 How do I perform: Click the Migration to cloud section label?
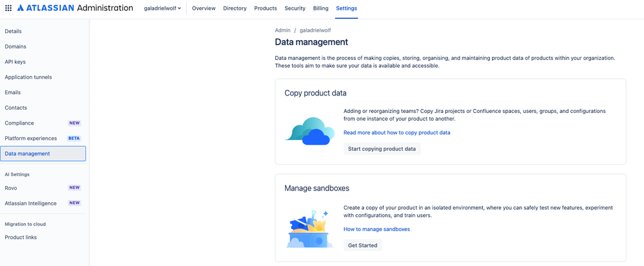25,224
